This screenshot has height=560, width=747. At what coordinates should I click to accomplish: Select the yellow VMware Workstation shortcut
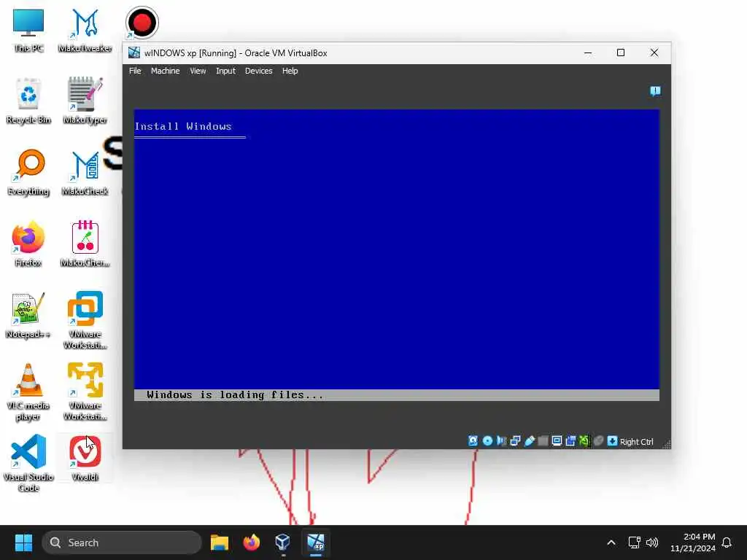(85, 392)
